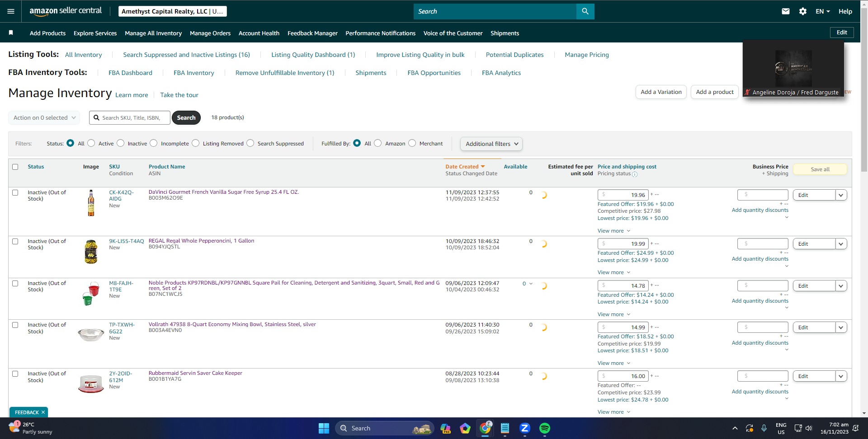Click the bookmark icon in navigation bar

[11, 33]
